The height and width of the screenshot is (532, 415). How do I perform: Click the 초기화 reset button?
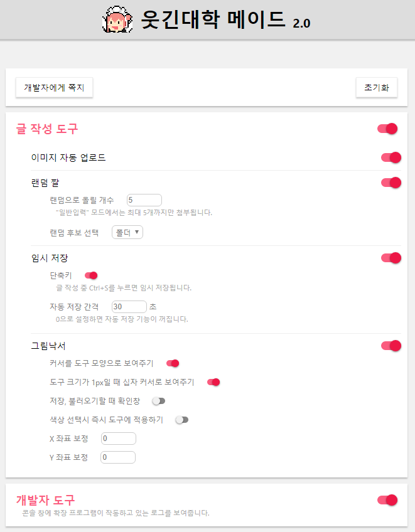point(376,88)
